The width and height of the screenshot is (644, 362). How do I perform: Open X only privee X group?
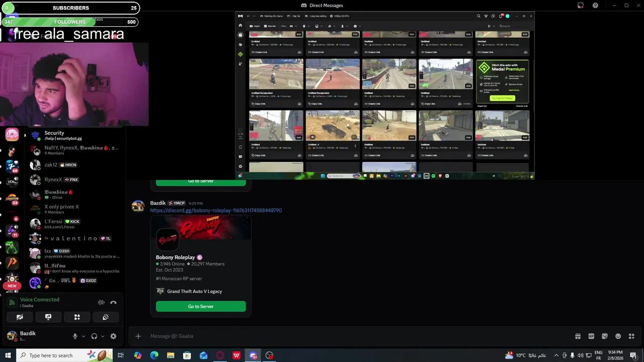(x=74, y=209)
